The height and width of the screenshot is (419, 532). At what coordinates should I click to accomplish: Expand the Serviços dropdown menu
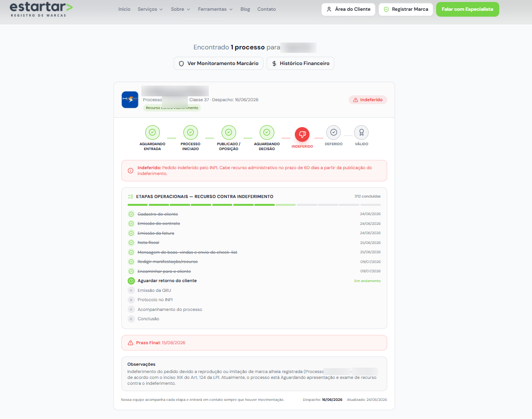click(150, 9)
